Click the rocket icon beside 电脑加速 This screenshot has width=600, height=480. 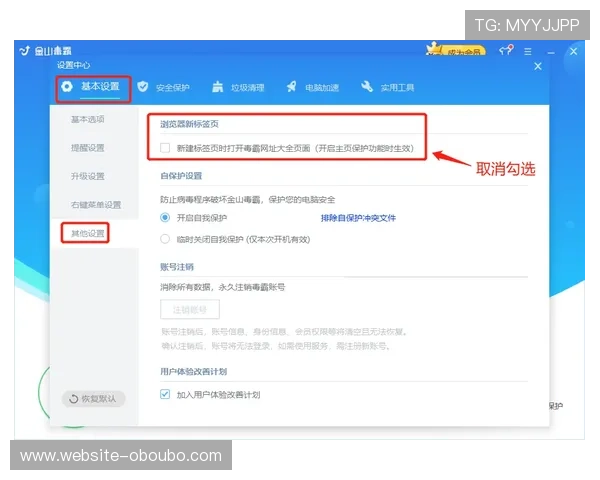point(292,87)
